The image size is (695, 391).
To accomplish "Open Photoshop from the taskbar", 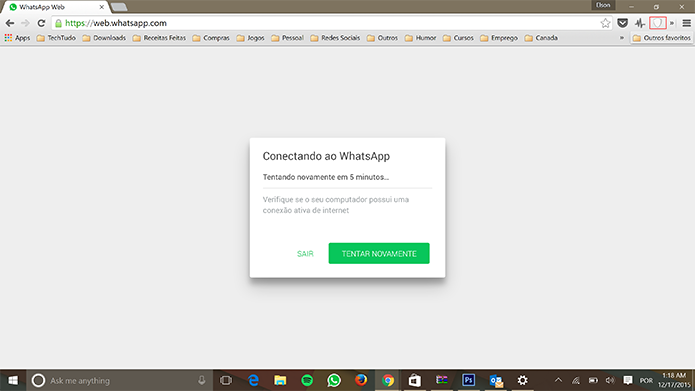I will 469,380.
